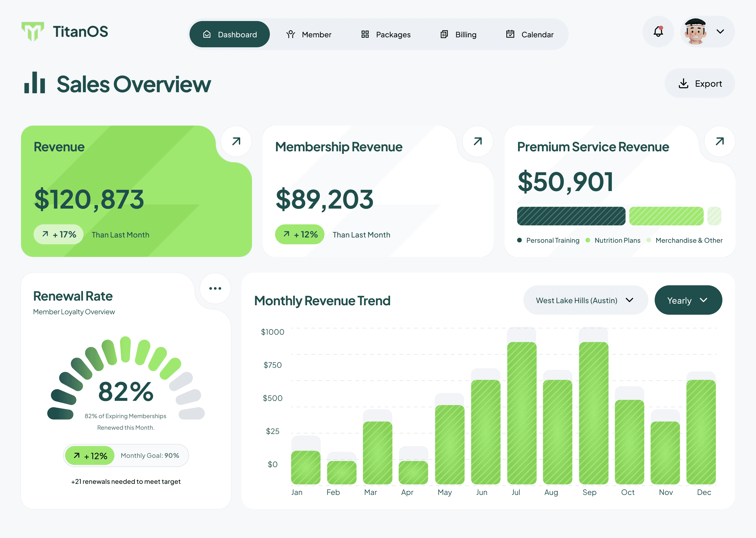This screenshot has height=538, width=756.
Task: Click the Renewal Rate +12% badge
Action: (x=90, y=456)
